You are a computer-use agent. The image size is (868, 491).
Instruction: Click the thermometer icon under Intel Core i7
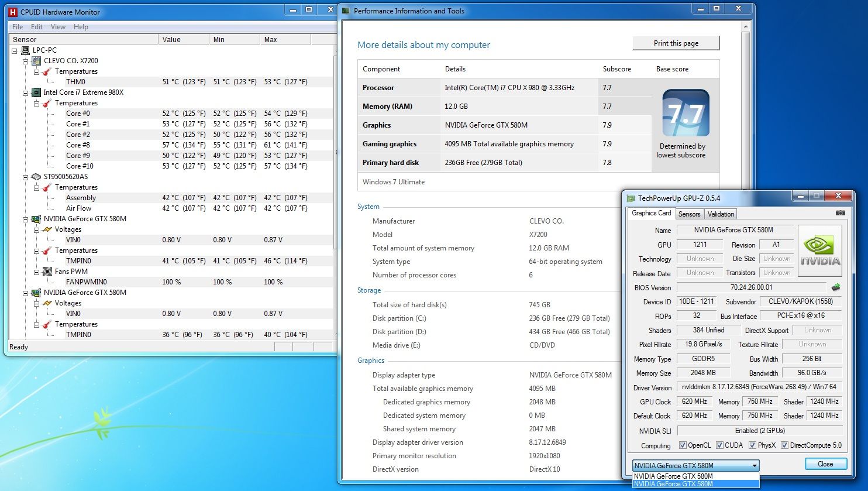point(47,103)
